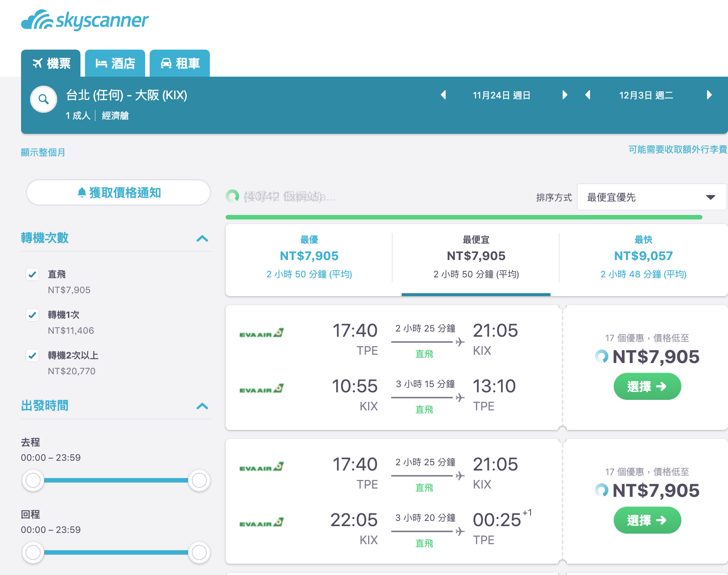Uncheck the 直飛 direct flight checkbox
728x575 pixels.
coord(32,274)
